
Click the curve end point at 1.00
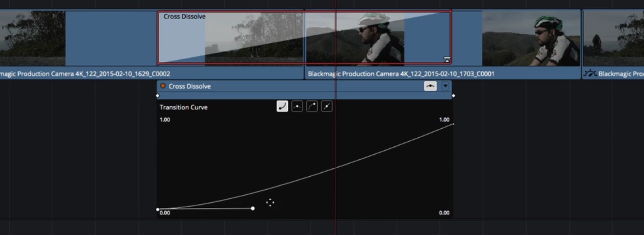pos(453,124)
